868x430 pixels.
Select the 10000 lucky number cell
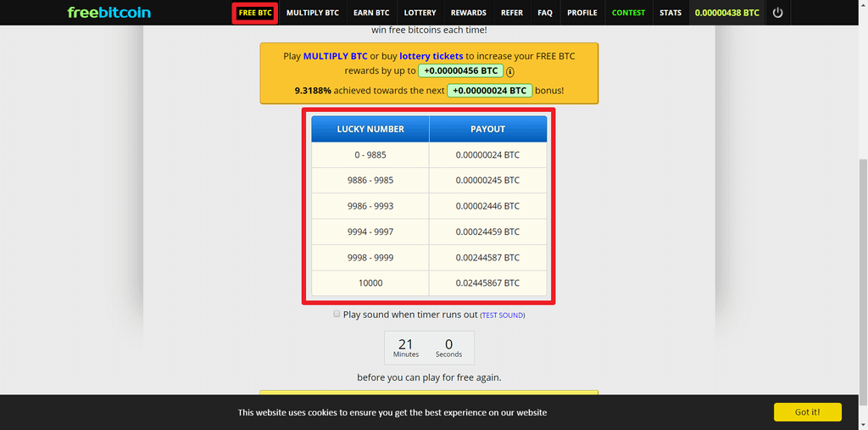370,283
